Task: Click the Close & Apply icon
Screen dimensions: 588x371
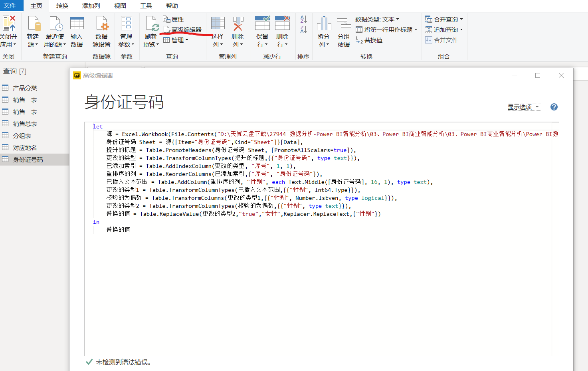Action: [8, 23]
